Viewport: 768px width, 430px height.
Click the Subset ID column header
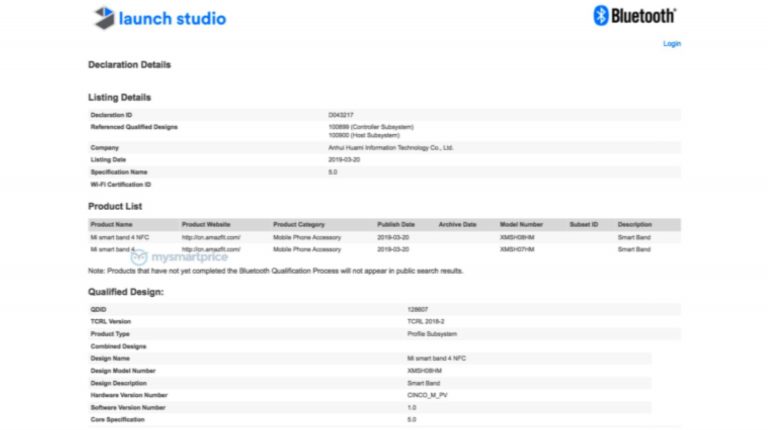point(584,225)
